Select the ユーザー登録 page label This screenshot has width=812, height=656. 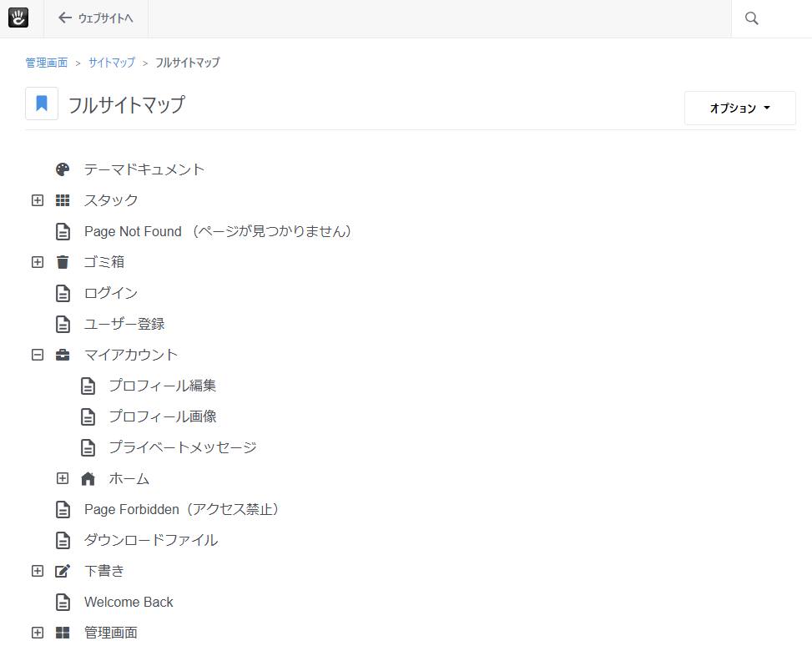[x=124, y=324]
